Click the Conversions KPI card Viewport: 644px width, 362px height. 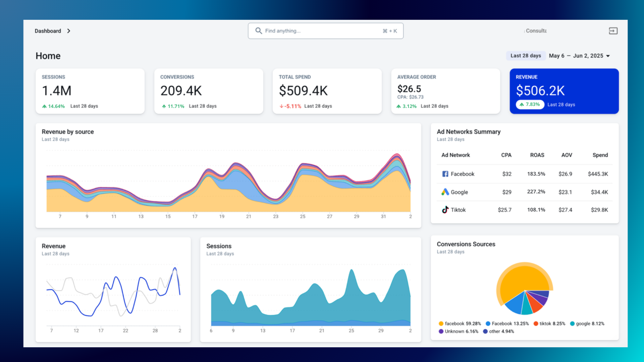[x=208, y=91]
